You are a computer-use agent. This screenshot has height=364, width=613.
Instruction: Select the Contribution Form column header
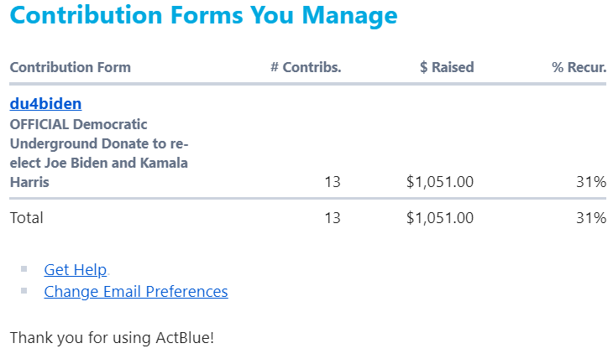(x=70, y=67)
